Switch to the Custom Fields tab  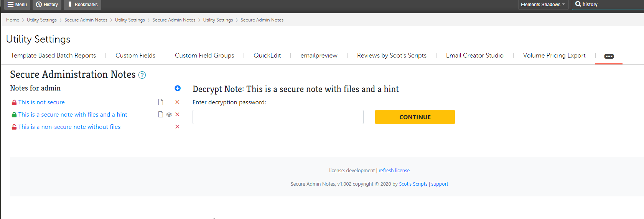pyautogui.click(x=135, y=56)
